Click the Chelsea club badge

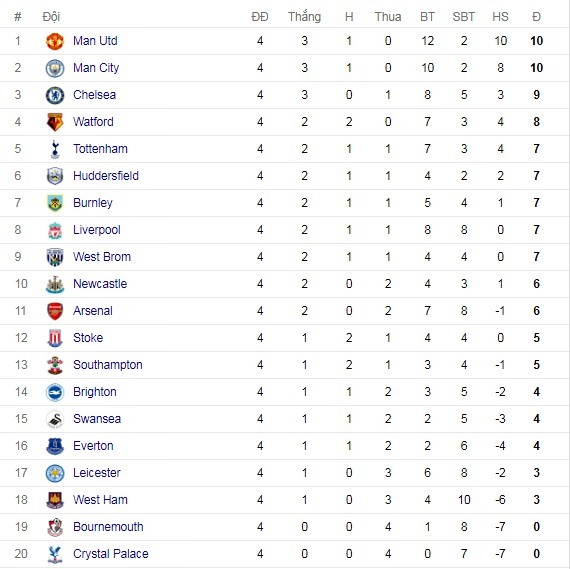pos(55,95)
